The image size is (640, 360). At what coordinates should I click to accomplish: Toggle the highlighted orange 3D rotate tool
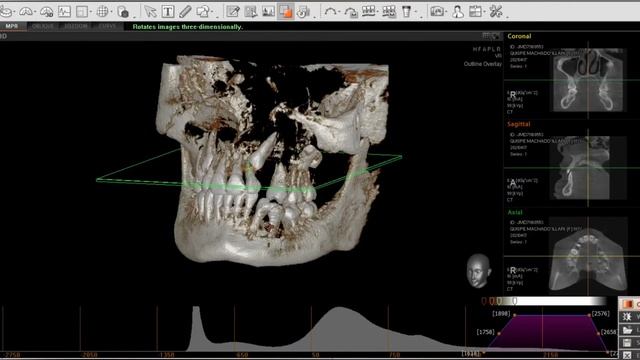click(285, 11)
